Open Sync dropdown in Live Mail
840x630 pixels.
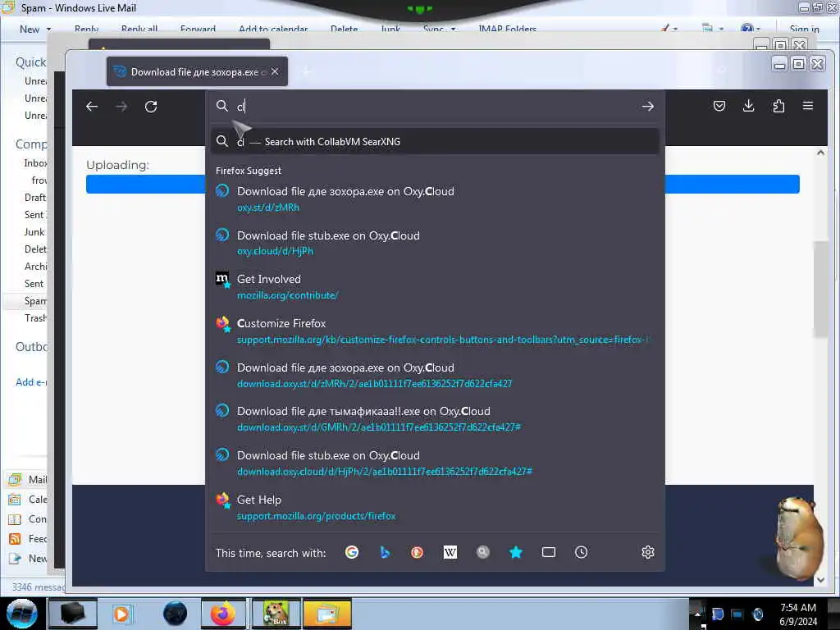pyautogui.click(x=440, y=29)
